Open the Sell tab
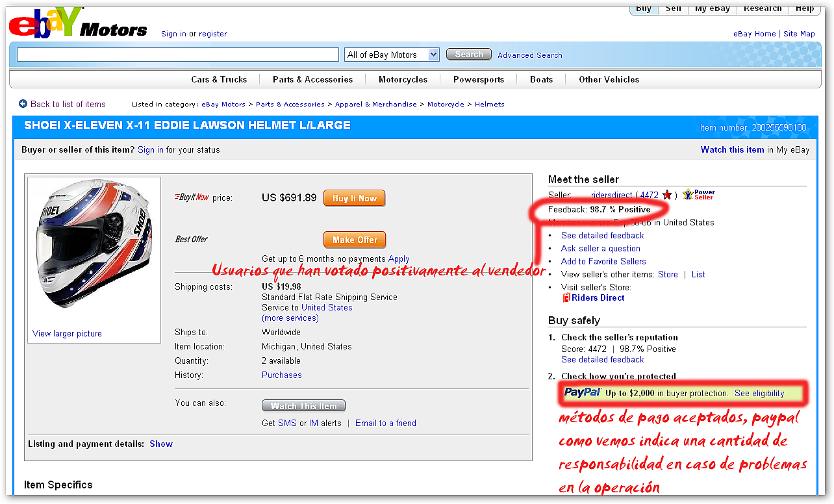Viewport: 834px width, 504px height. [674, 9]
